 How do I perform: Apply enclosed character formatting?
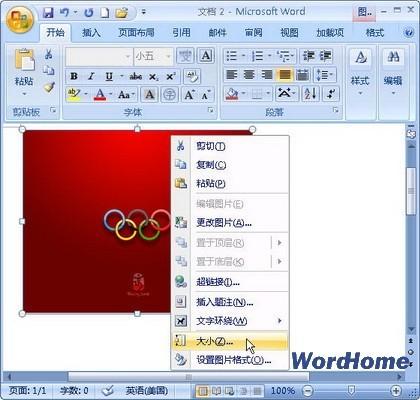coord(170,95)
